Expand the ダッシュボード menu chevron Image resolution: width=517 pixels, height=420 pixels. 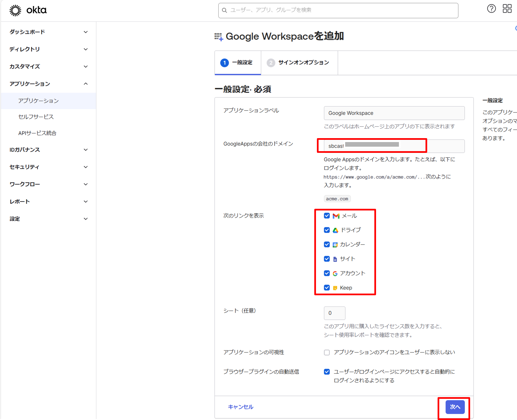(86, 32)
